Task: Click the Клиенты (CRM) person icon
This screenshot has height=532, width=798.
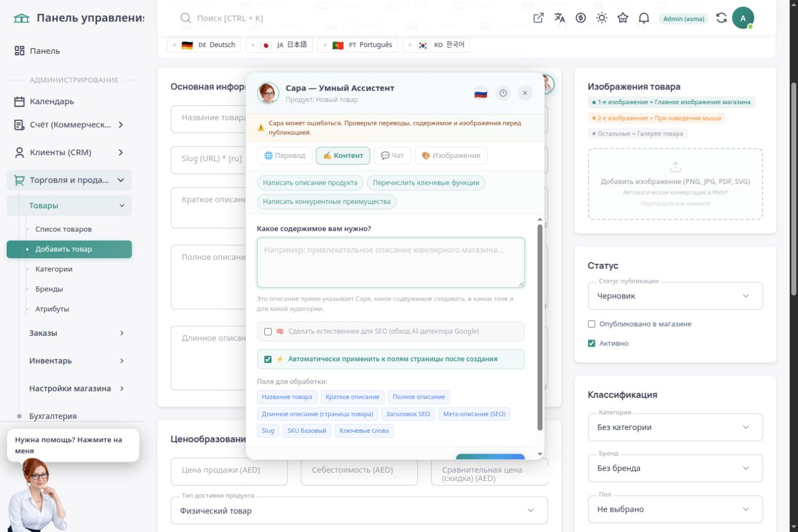Action: 20,152
